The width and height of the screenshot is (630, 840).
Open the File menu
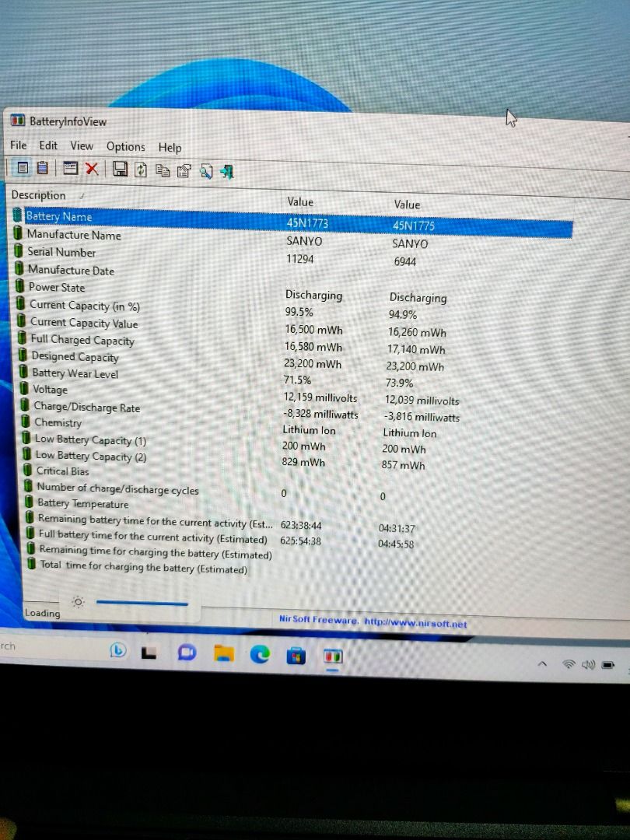point(18,145)
